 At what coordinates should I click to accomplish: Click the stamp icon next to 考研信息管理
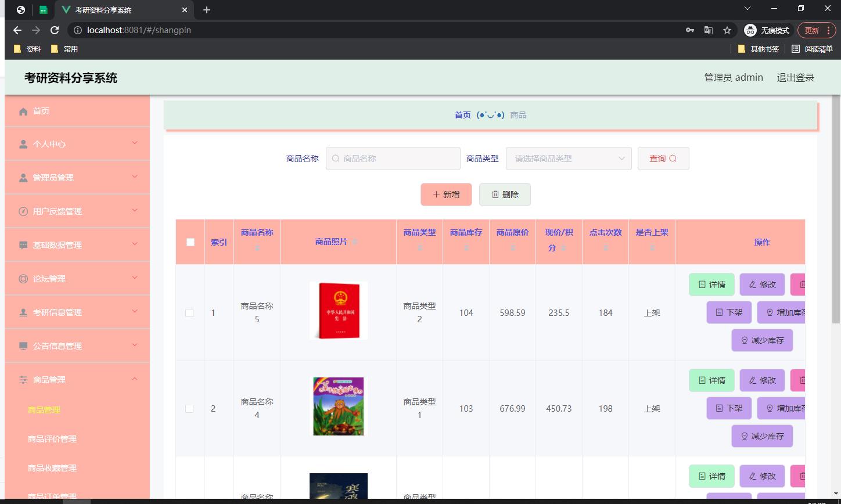click(23, 312)
